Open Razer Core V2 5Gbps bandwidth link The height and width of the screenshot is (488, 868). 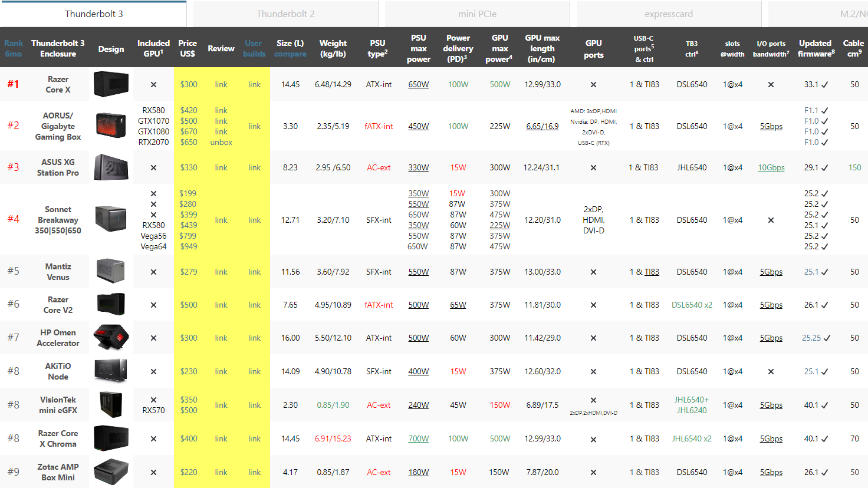point(771,305)
